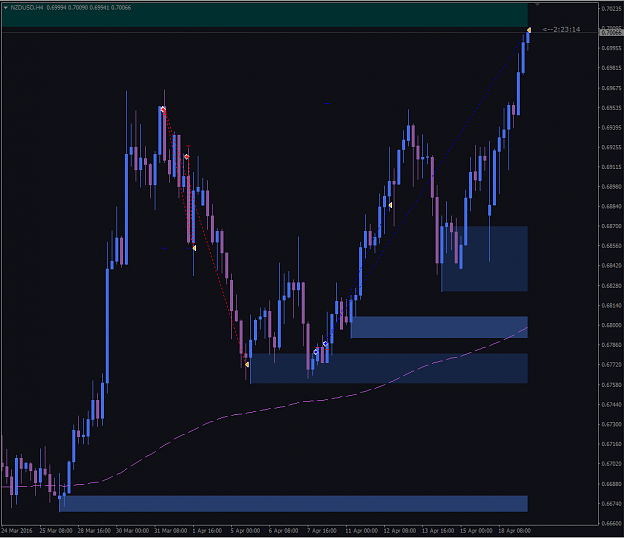Click the candle timer text <--2:23:14
The width and height of the screenshot is (625, 538).
coord(561,29)
